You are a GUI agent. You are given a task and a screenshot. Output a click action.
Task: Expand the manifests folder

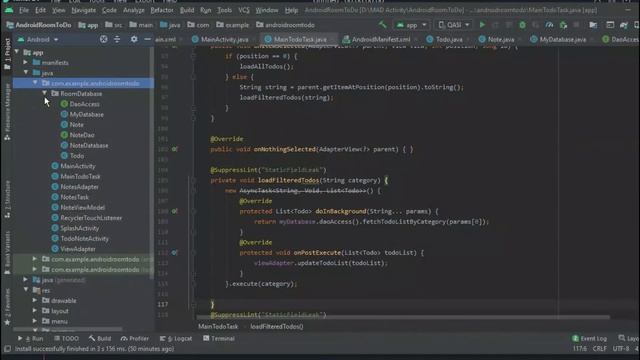pos(26,62)
